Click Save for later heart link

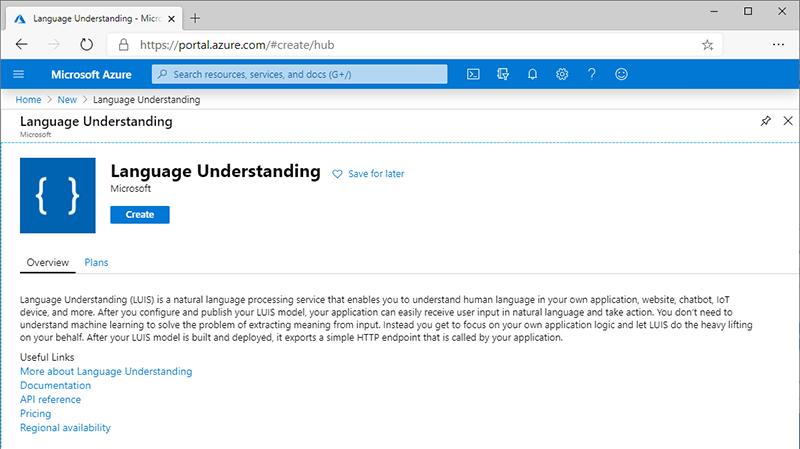tap(368, 174)
